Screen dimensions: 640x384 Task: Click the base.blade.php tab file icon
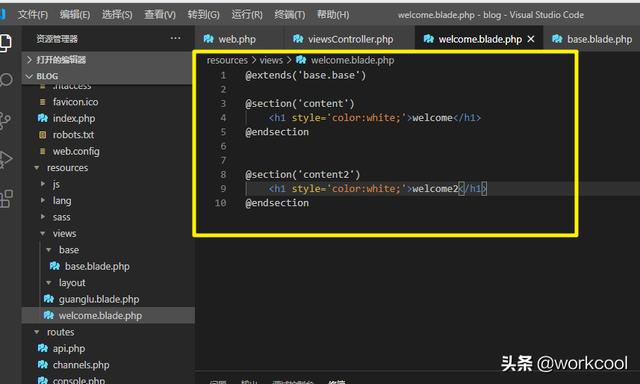pos(557,39)
